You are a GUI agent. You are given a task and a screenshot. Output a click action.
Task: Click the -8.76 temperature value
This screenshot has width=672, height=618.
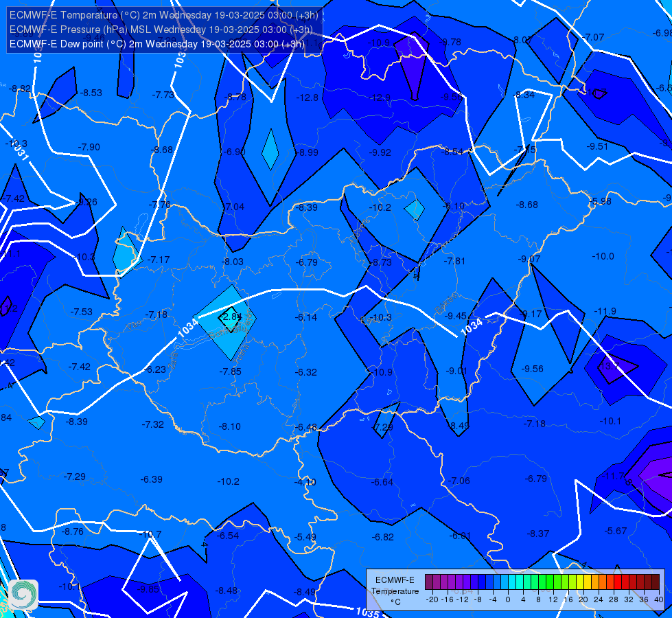click(x=73, y=531)
